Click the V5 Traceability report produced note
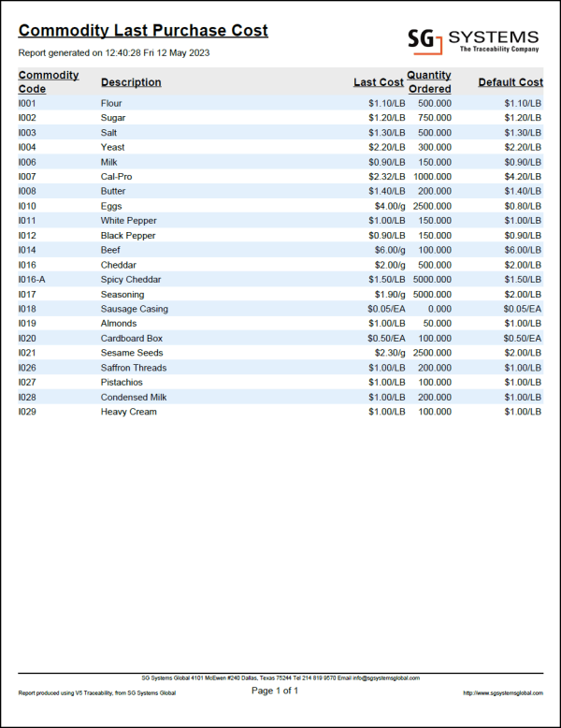Screen dimensions: 561x728 coord(97,693)
